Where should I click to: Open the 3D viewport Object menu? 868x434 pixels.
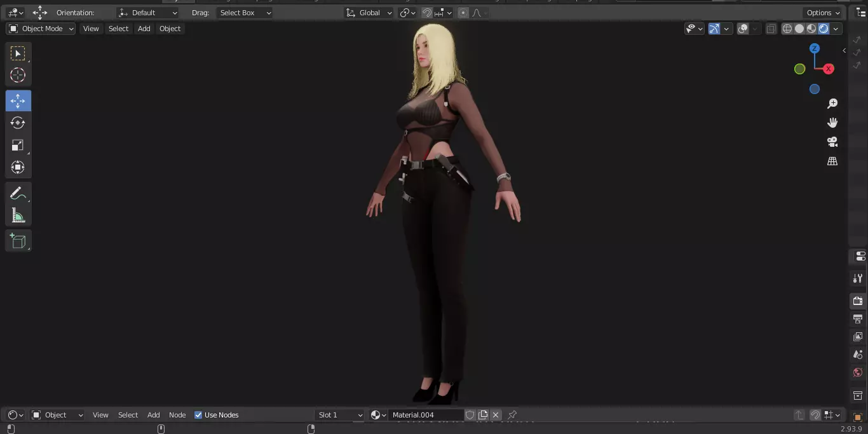point(170,29)
